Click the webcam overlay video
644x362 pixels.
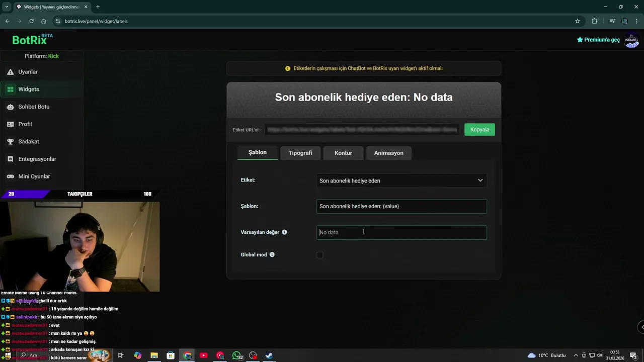coord(80,246)
